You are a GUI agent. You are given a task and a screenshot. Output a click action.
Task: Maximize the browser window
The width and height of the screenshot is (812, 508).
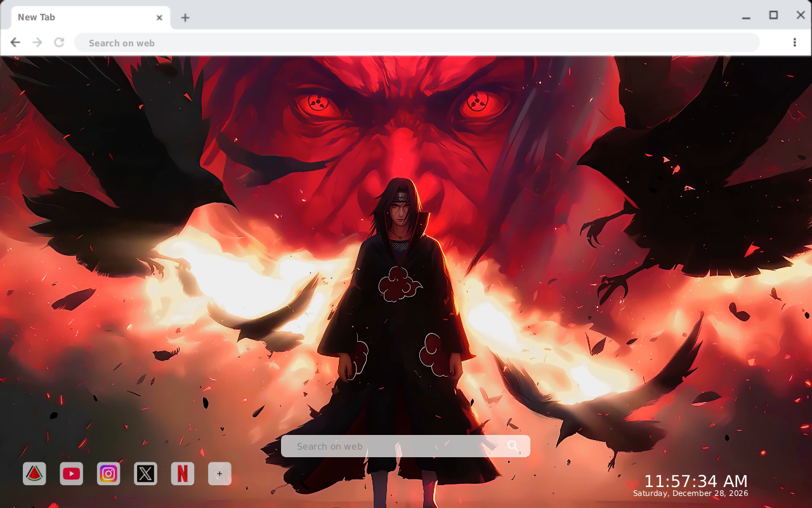click(x=773, y=15)
